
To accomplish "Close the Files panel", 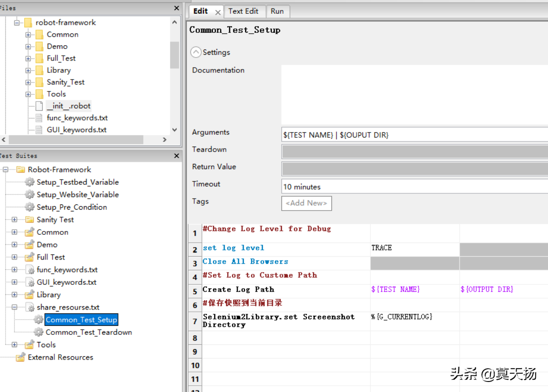I will tap(177, 8).
